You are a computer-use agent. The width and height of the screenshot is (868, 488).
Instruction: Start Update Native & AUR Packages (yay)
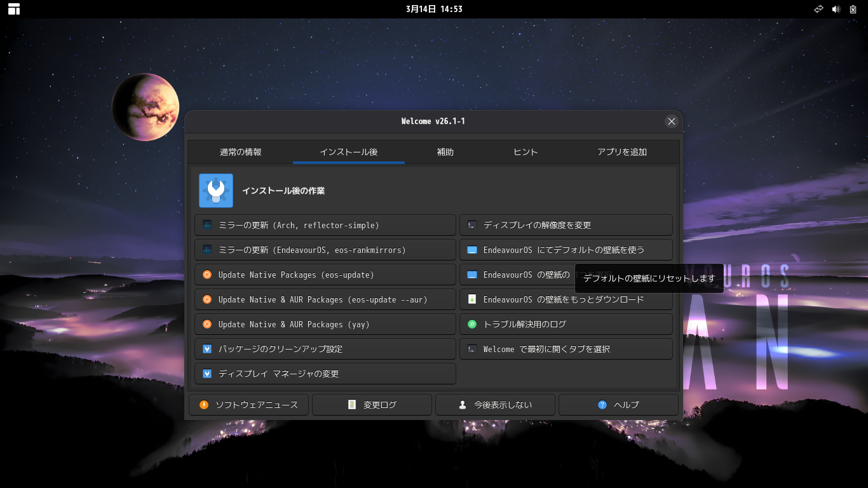[325, 324]
